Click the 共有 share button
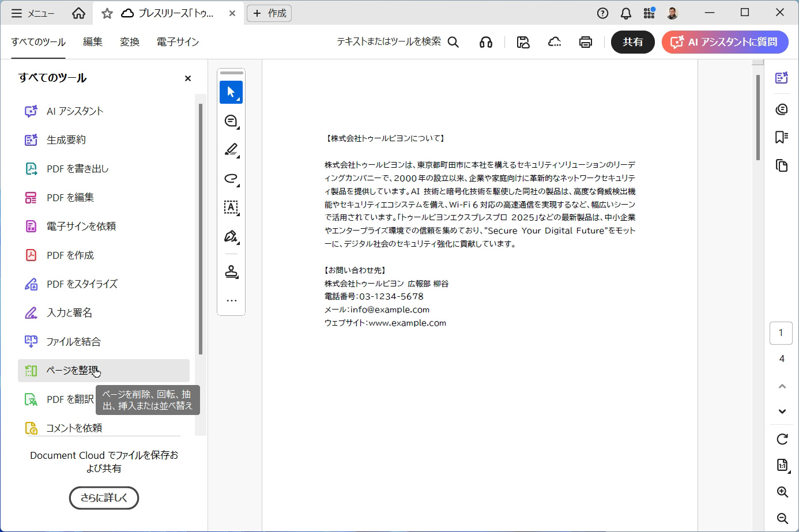Screen dimensions: 799x532 point(632,42)
